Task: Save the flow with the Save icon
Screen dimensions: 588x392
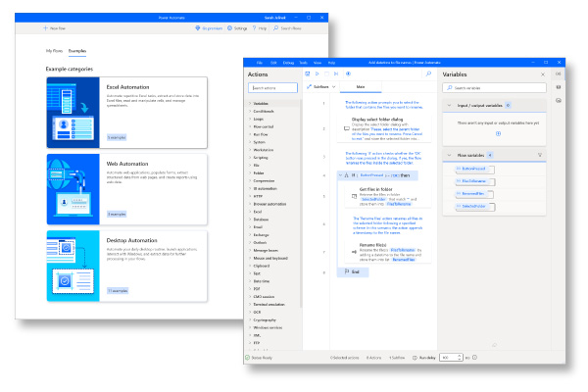Action: pyautogui.click(x=308, y=73)
